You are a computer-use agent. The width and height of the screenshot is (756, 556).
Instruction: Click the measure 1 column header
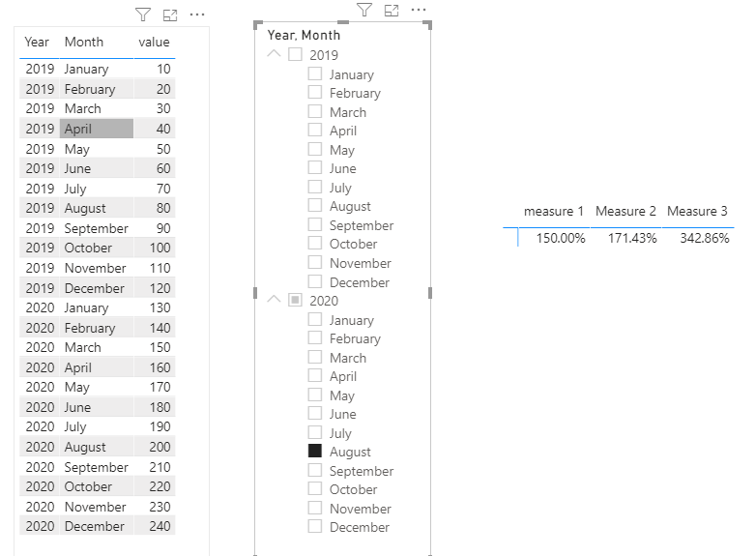554,211
